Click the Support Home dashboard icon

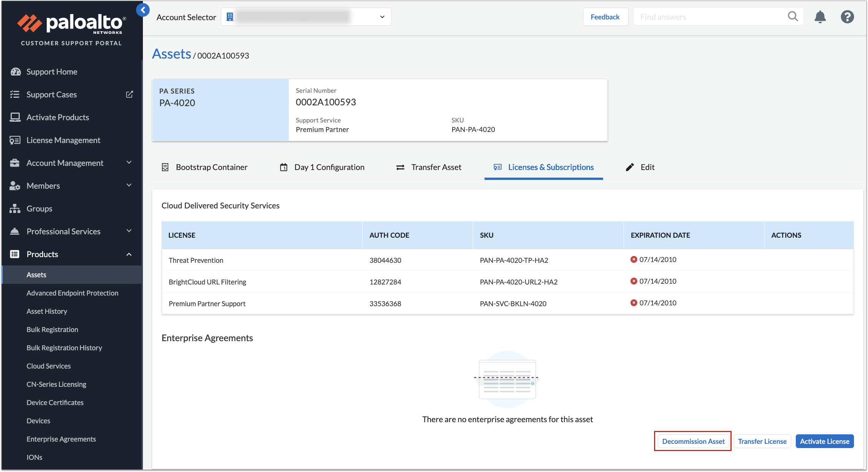(15, 72)
